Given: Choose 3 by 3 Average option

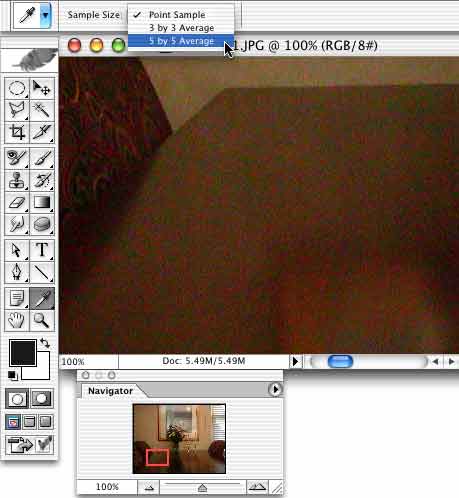Looking at the screenshot, I should tap(181, 28).
